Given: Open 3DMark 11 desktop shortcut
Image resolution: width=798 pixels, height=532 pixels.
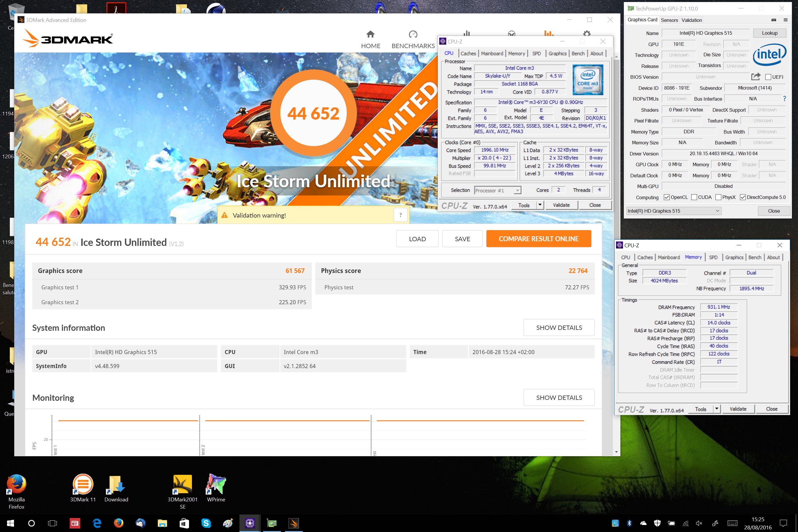Looking at the screenshot, I should point(83,488).
